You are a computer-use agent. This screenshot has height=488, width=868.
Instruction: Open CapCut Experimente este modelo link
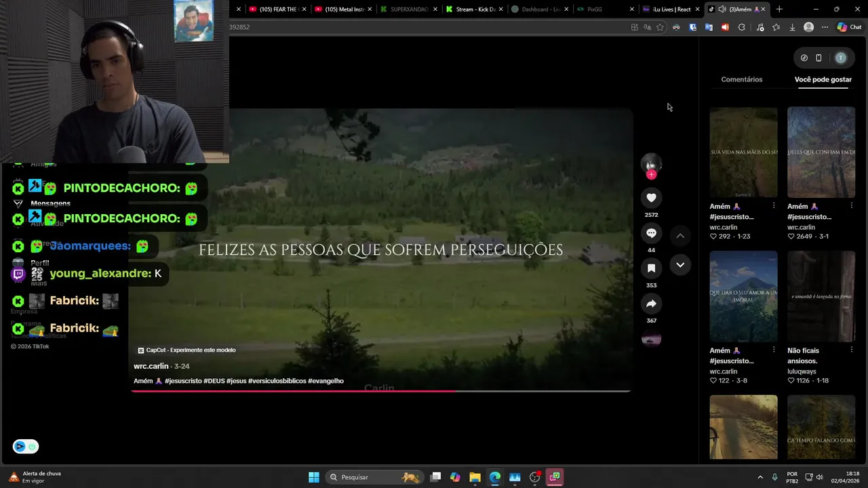187,350
